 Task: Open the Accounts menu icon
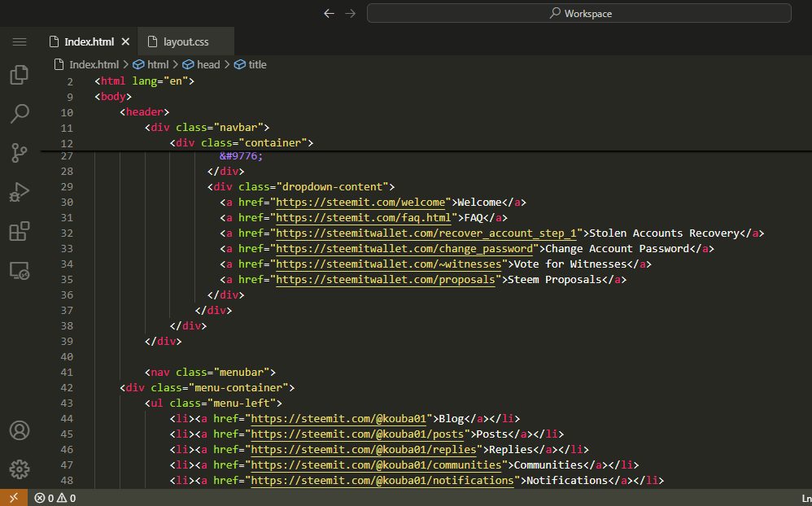click(20, 430)
